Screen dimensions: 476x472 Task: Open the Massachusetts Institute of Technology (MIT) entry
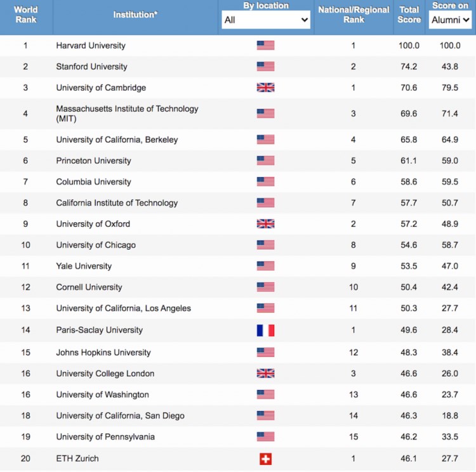tap(127, 114)
